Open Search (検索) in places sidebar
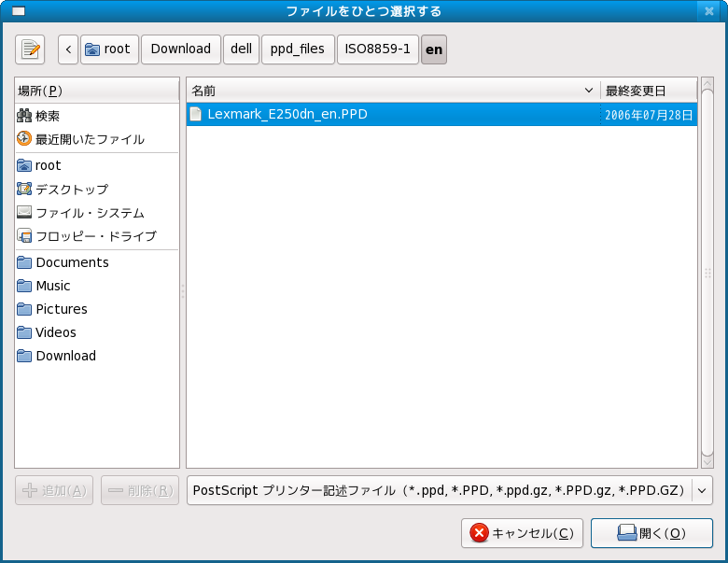The height and width of the screenshot is (563, 728). 48,116
